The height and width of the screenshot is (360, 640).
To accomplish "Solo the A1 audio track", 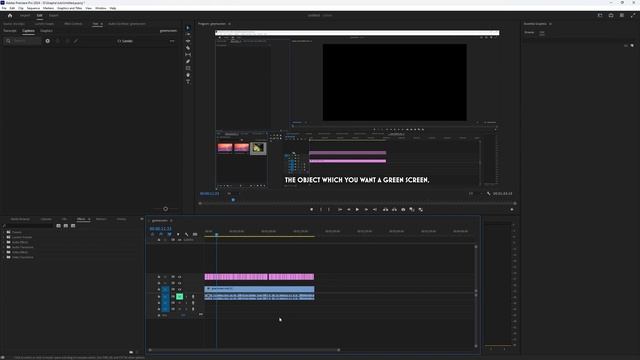I will 186,297.
